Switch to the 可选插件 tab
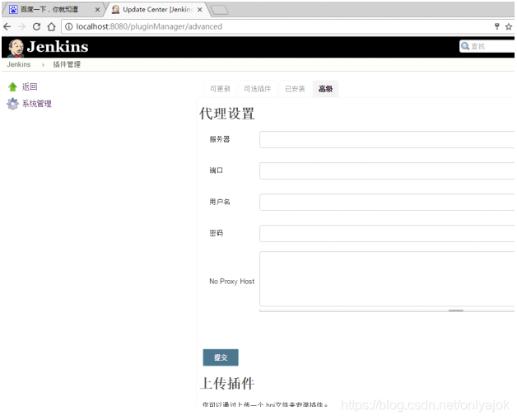 pos(257,89)
